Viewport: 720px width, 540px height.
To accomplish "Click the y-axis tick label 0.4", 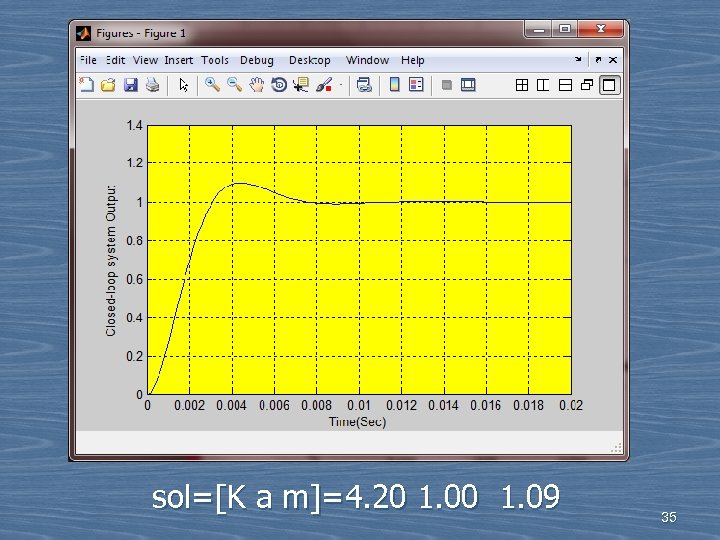I will coord(135,318).
